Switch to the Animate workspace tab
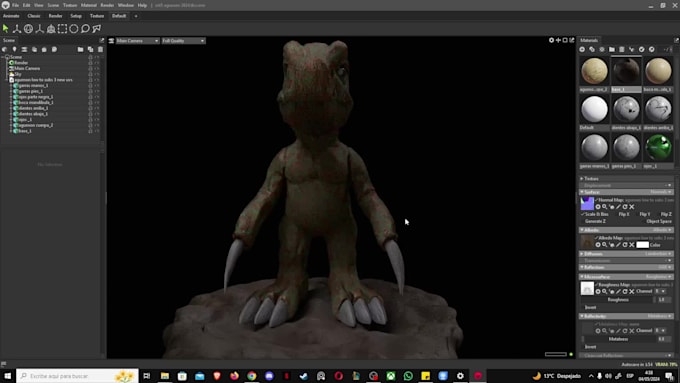The height and width of the screenshot is (383, 680). click(11, 16)
